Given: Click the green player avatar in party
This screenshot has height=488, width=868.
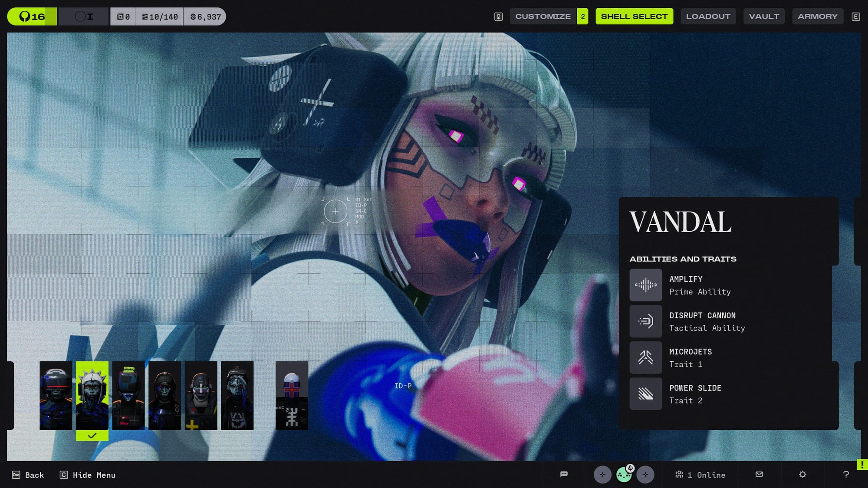Looking at the screenshot, I should pyautogui.click(x=624, y=475).
